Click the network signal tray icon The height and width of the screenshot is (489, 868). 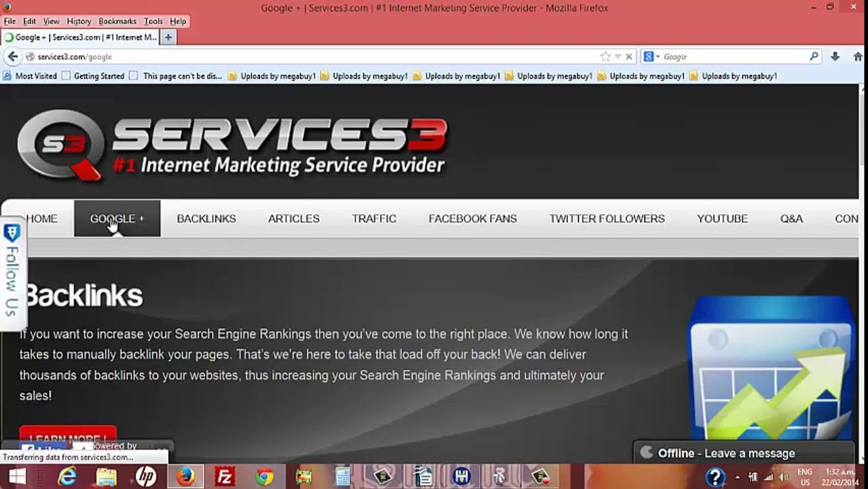tap(768, 477)
